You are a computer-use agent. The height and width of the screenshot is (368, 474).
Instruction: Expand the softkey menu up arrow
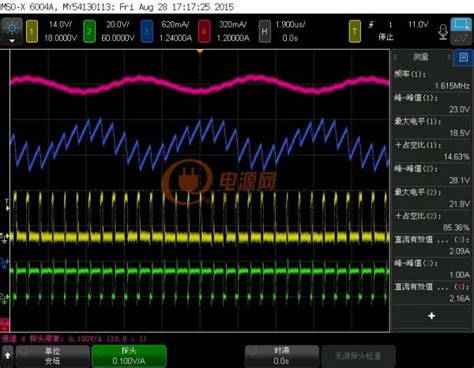pos(7,356)
